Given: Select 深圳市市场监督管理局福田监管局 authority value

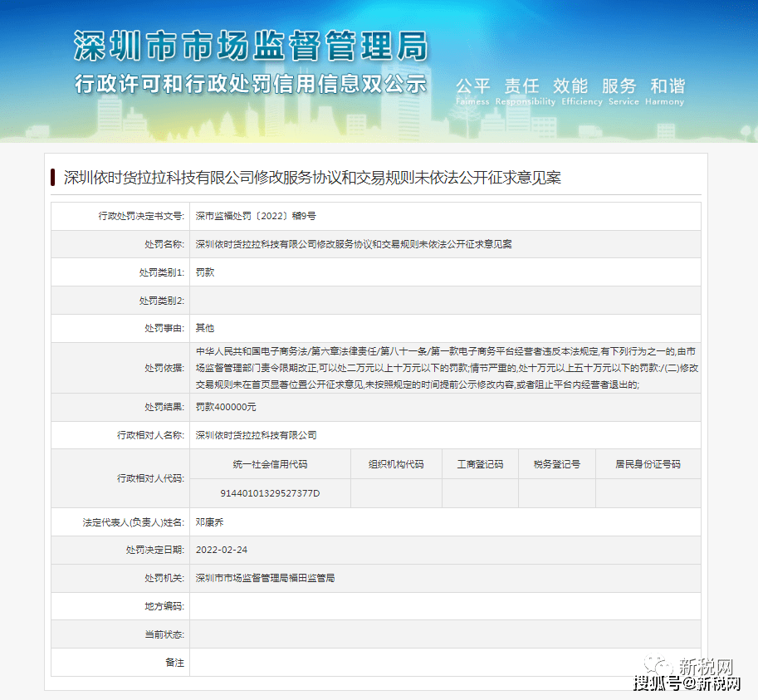Looking at the screenshot, I should [x=265, y=578].
